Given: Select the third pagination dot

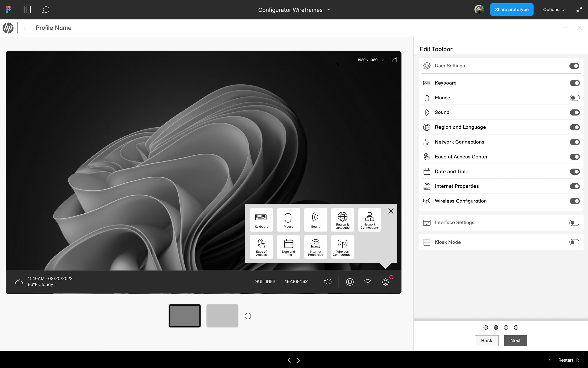Looking at the screenshot, I should 506,327.
